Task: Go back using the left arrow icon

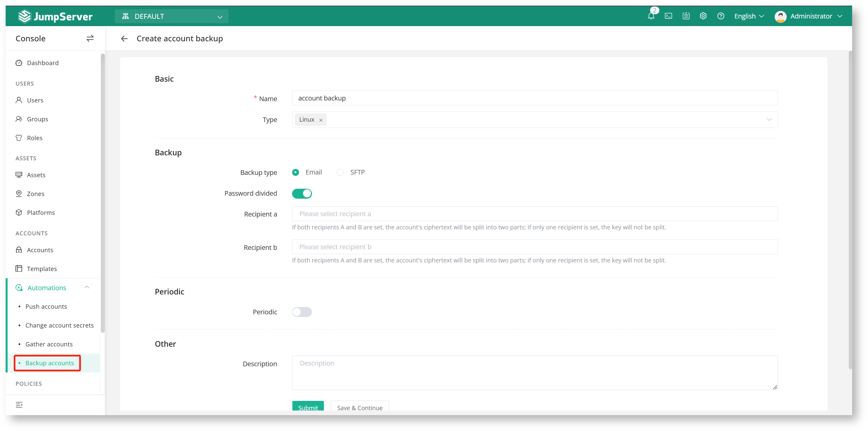Action: 124,38
